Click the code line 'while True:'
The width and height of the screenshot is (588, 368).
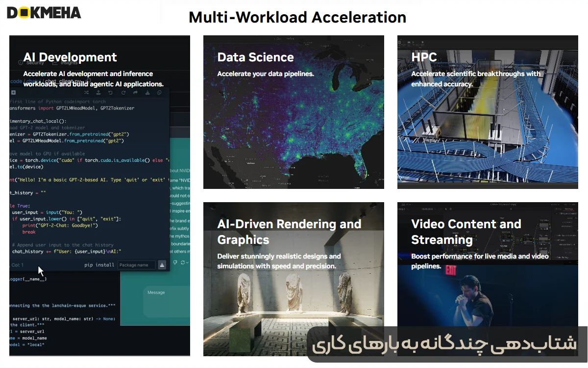point(20,206)
